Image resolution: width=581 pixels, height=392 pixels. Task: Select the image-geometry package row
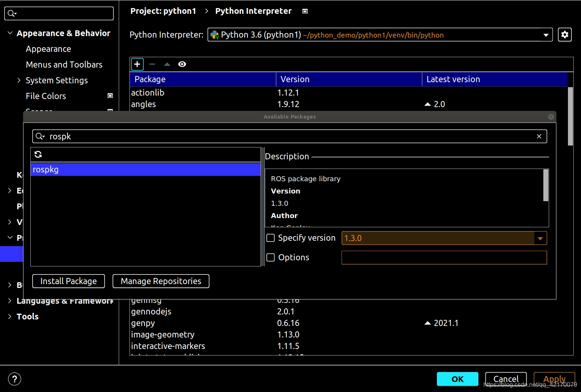349,334
